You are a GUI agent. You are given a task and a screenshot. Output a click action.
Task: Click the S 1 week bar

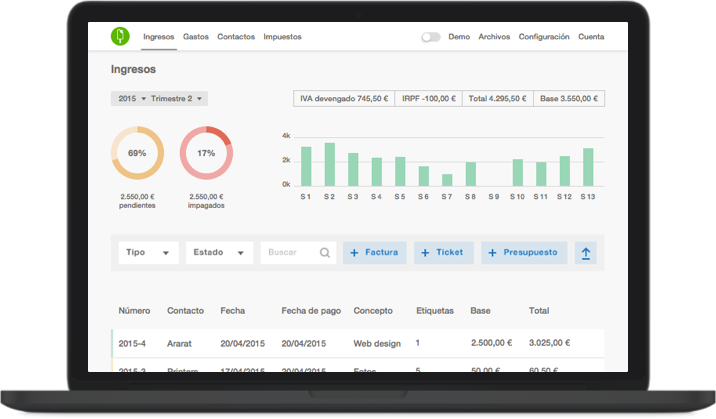coord(306,166)
